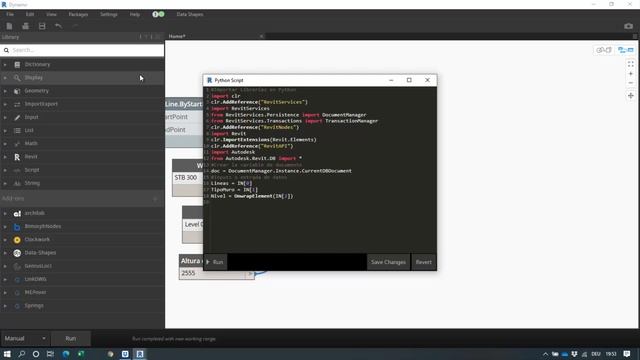This screenshot has height=360, width=640.
Task: Click the Undo arrow in the toolbar
Action: 58,26
